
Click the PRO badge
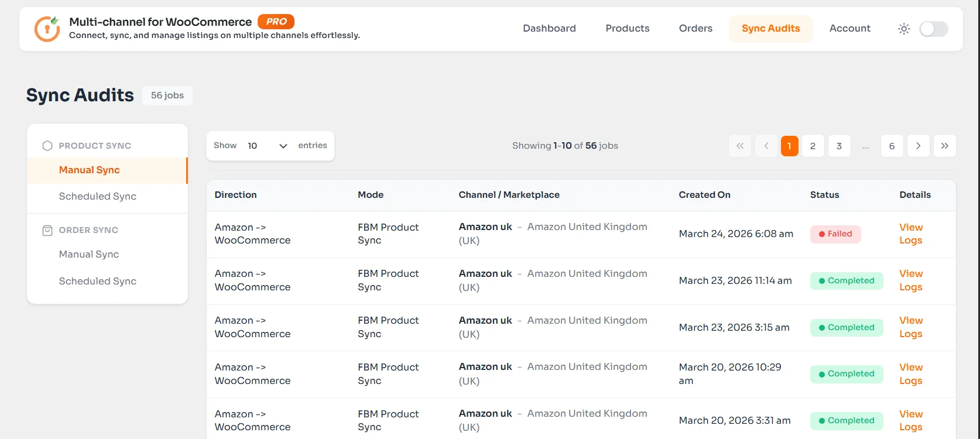tap(276, 22)
